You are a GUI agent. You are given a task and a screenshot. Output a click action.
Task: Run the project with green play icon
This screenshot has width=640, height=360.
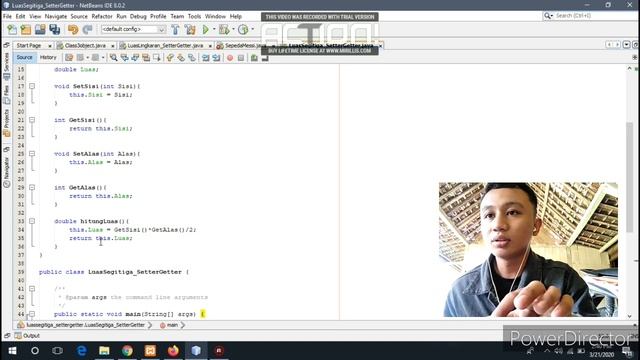pos(206,29)
